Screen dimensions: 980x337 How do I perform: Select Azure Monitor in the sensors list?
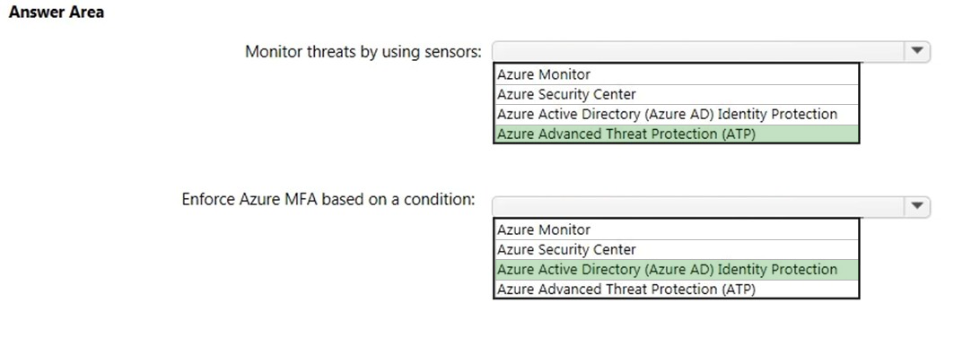[x=677, y=74]
